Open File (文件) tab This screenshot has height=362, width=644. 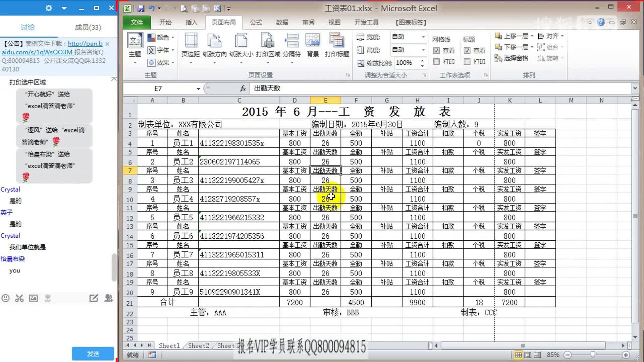pyautogui.click(x=137, y=22)
